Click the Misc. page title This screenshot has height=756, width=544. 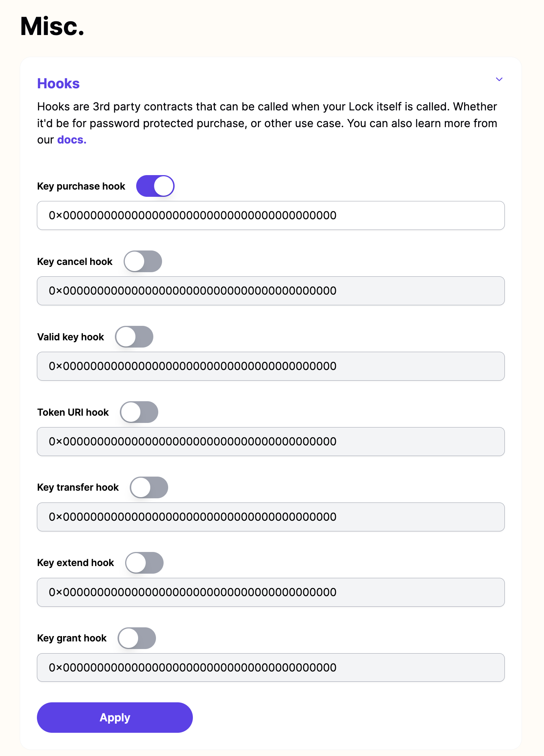tap(52, 26)
